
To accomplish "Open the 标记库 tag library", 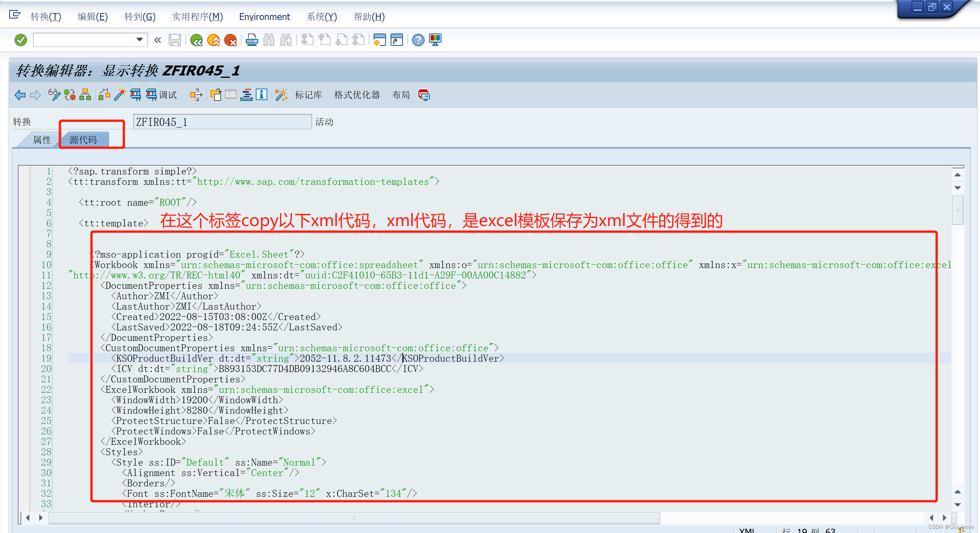I will 308,95.
